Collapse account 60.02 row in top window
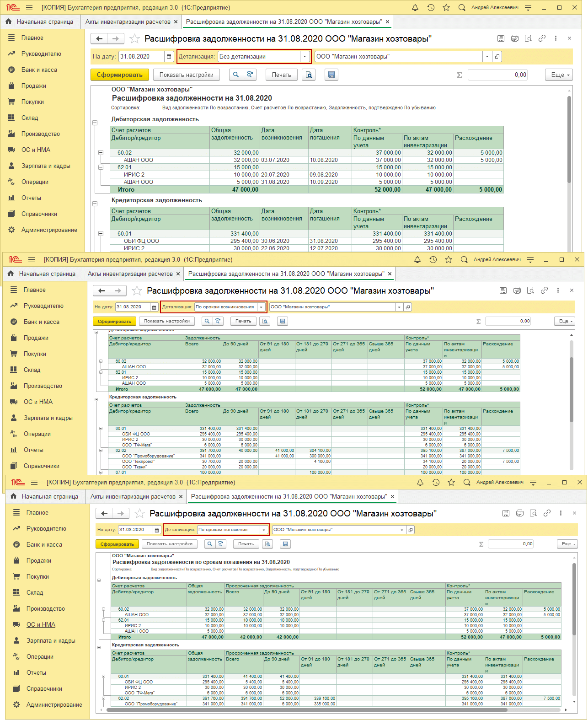The height and width of the screenshot is (720, 588). point(101,153)
